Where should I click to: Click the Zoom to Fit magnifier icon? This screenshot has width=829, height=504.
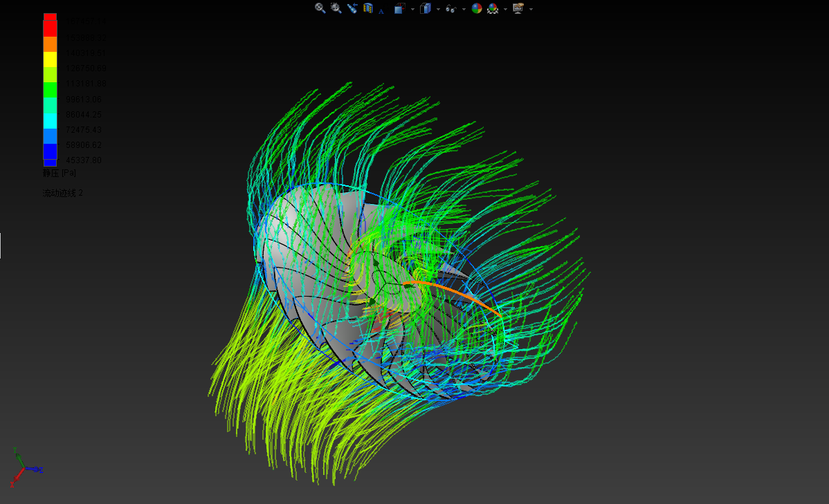pos(320,8)
